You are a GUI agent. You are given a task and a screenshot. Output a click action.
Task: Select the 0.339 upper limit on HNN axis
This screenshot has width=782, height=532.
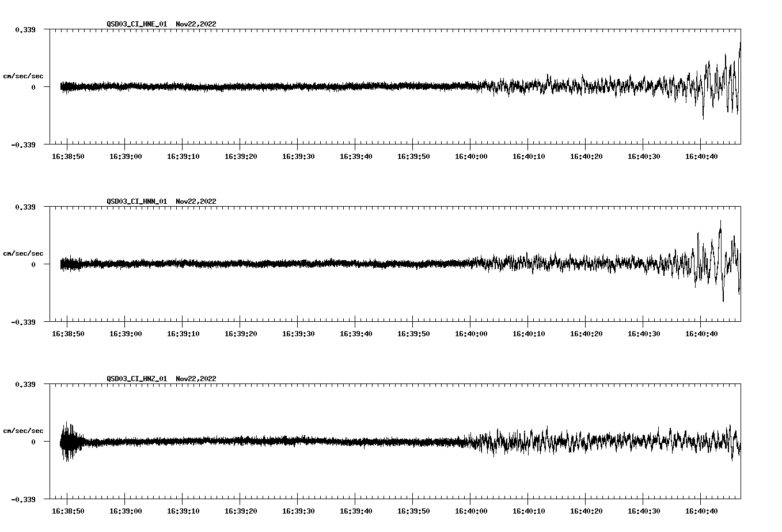25,207
